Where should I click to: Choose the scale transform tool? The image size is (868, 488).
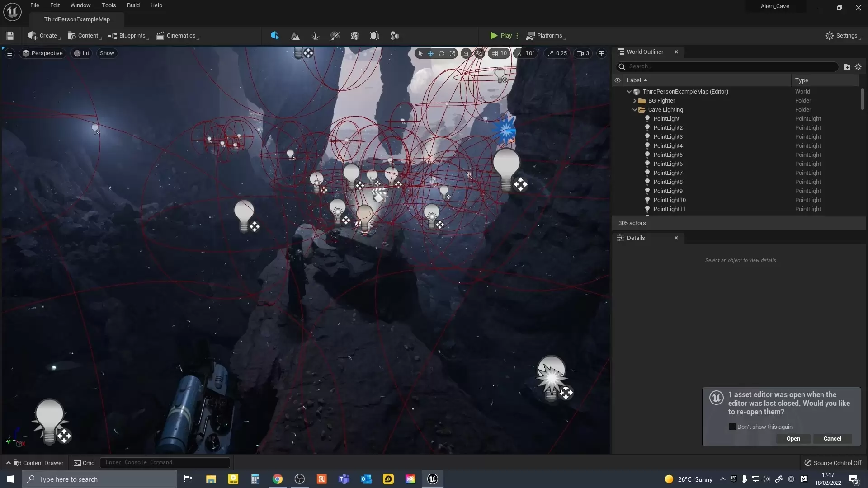click(x=452, y=53)
